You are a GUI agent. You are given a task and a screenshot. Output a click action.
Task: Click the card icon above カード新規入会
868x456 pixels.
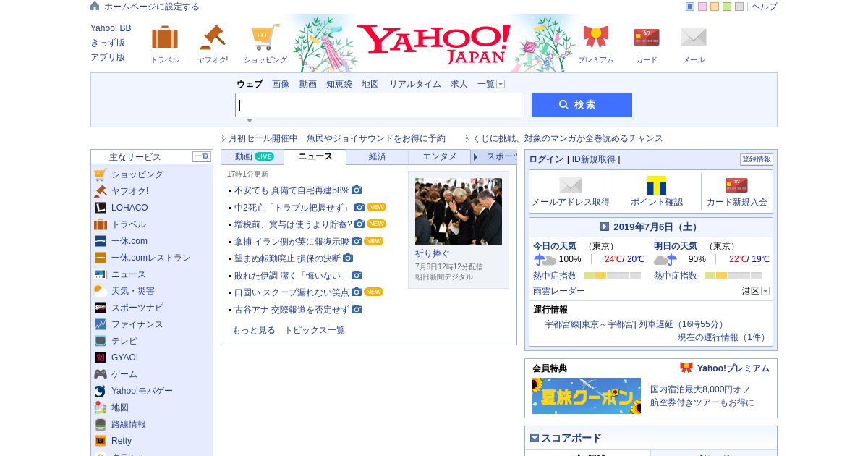(736, 185)
